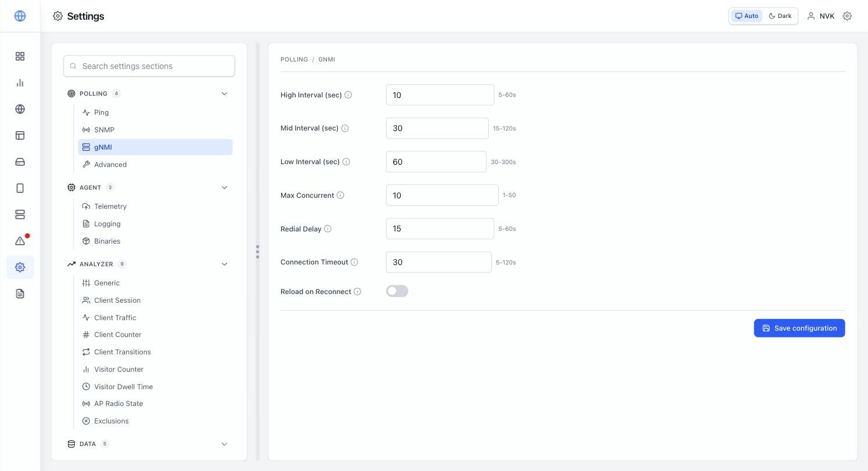Click the gear icon next to NVK
The width and height of the screenshot is (868, 471).
847,16
